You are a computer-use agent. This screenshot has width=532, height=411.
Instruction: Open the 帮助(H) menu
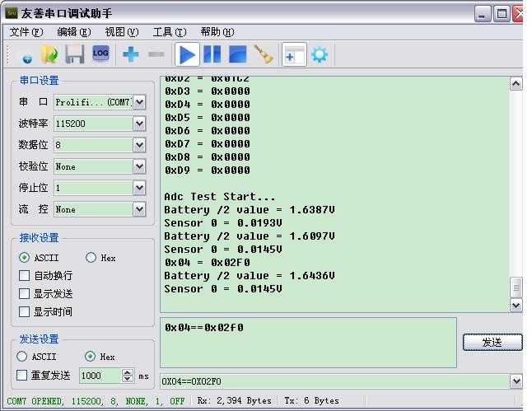[x=217, y=32]
